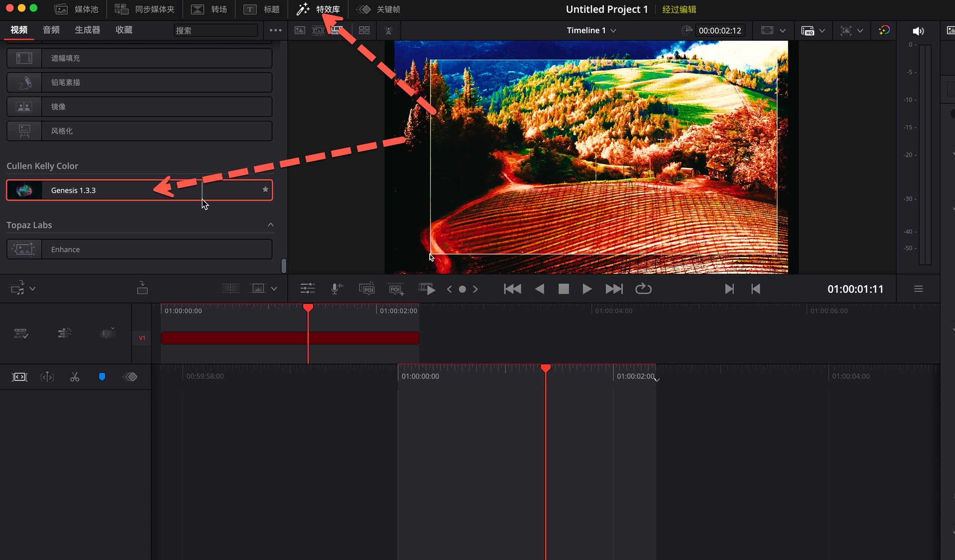Collapse the Topaz Labs section
This screenshot has width=955, height=560.
point(271,225)
